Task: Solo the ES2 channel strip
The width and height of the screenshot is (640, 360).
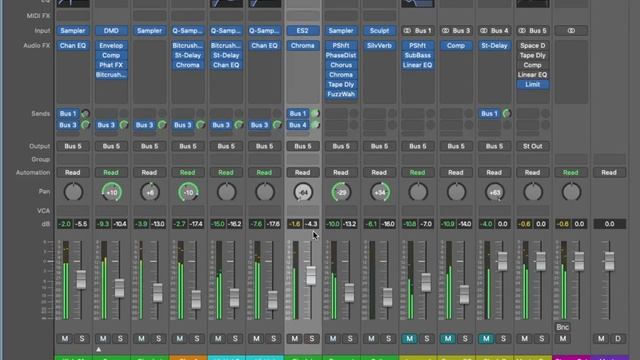Action: coord(312,338)
